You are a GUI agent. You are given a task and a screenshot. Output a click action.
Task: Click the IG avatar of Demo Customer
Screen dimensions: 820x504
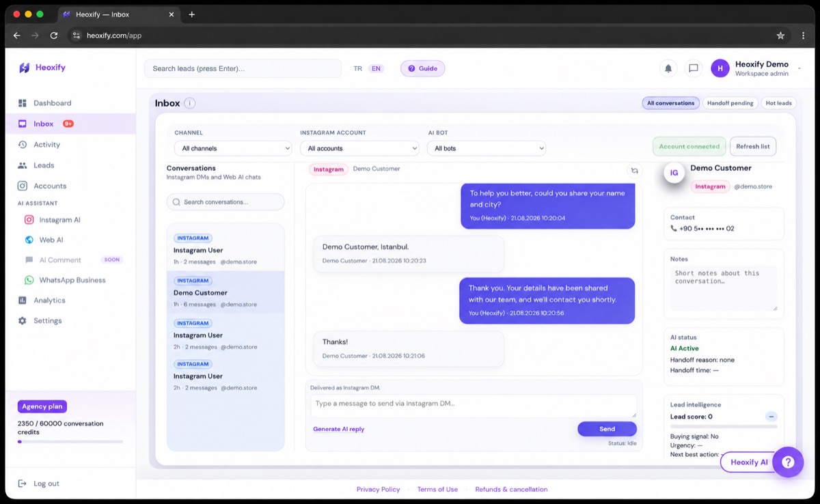(674, 173)
